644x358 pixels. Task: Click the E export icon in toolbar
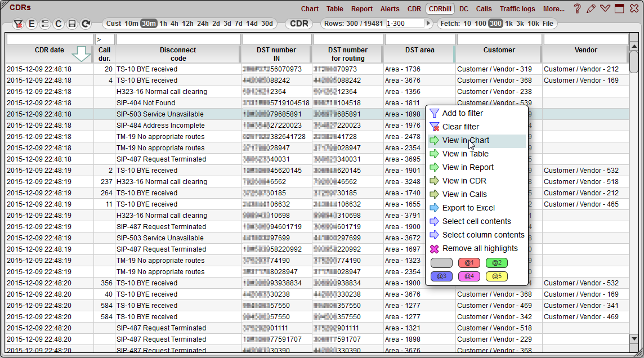coord(32,24)
